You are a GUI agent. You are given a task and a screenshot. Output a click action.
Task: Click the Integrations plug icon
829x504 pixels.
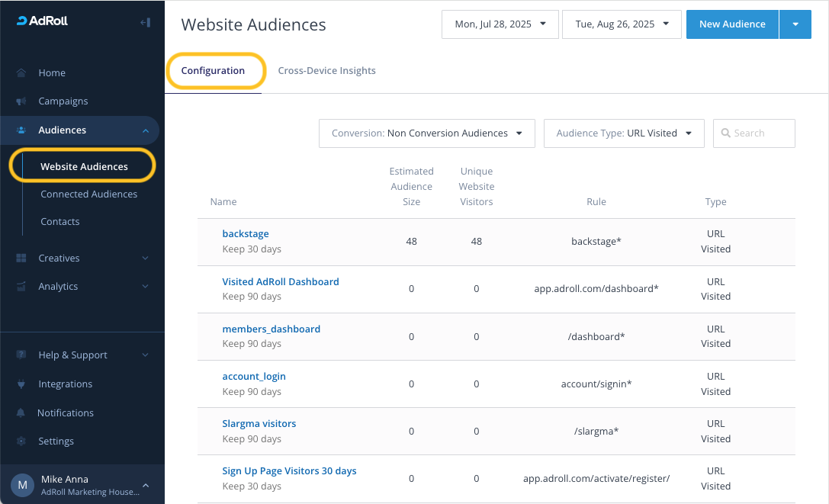point(21,384)
